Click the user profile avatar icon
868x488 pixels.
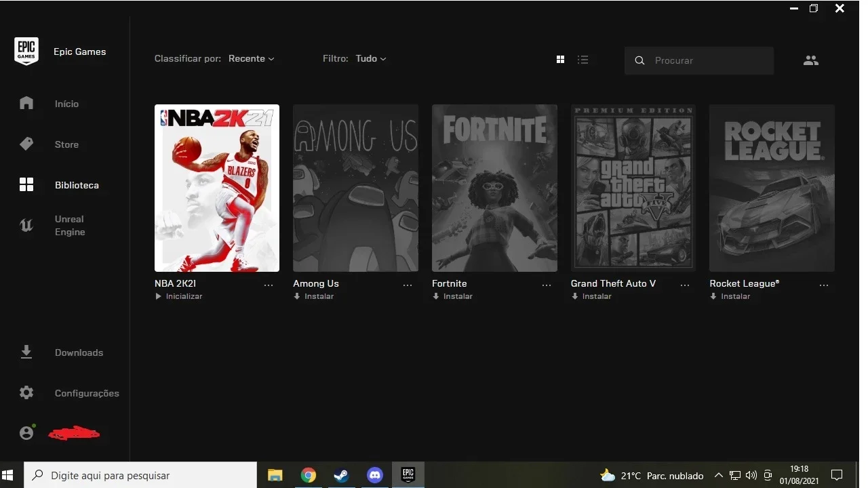(26, 432)
